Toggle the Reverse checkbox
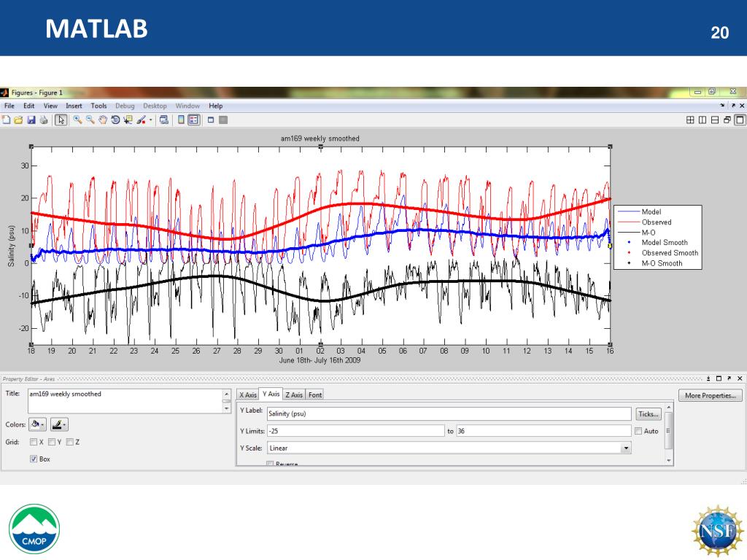 pyautogui.click(x=270, y=464)
